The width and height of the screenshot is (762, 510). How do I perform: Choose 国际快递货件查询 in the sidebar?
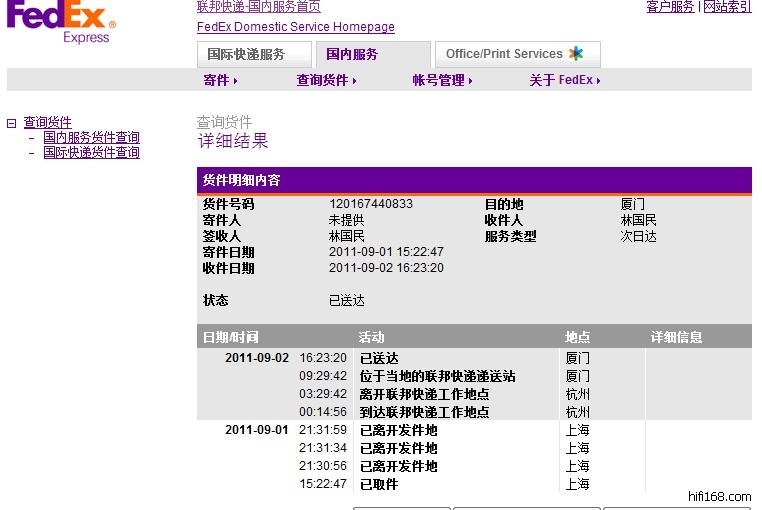pos(91,153)
